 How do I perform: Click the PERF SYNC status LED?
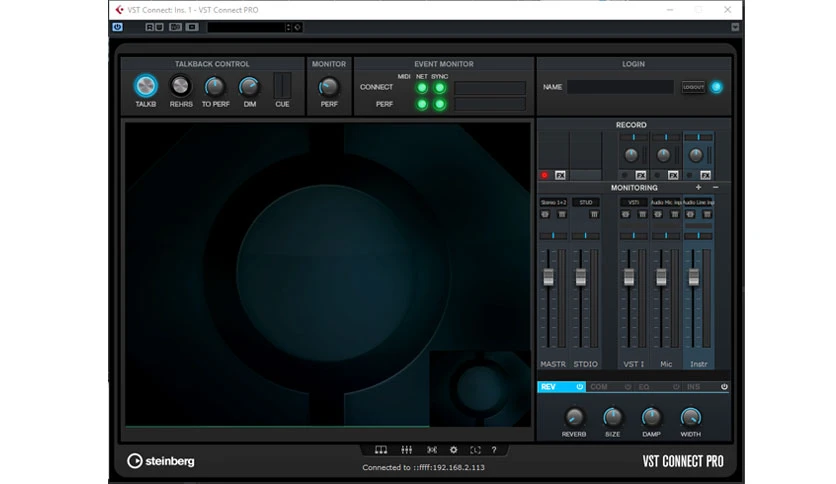[x=440, y=104]
